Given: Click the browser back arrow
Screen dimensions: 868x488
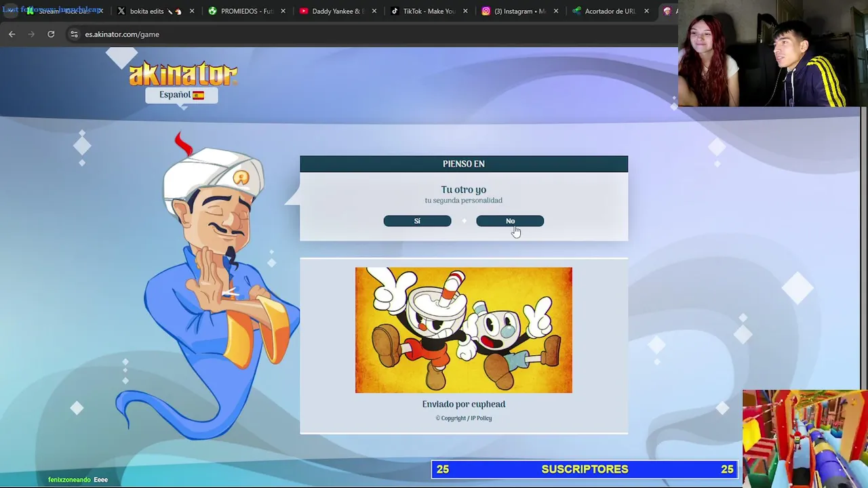Looking at the screenshot, I should (x=12, y=34).
